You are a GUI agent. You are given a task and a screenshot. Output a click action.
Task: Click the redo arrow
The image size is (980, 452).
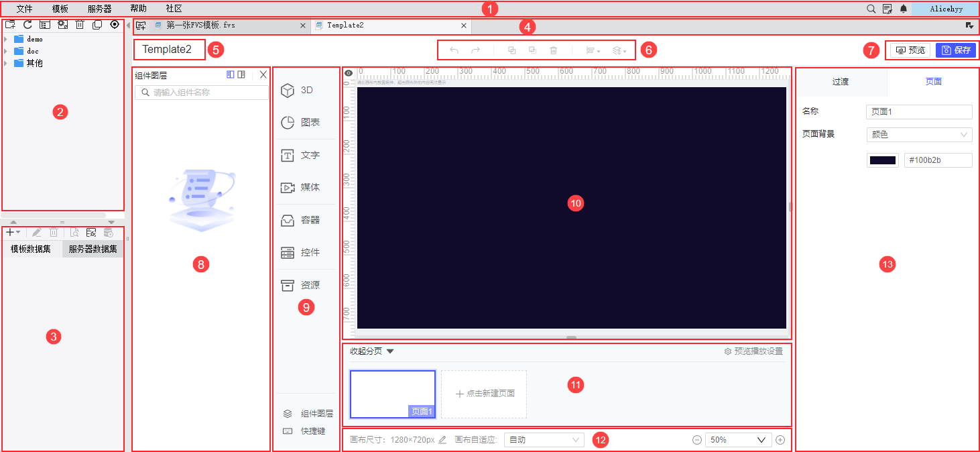click(x=475, y=50)
